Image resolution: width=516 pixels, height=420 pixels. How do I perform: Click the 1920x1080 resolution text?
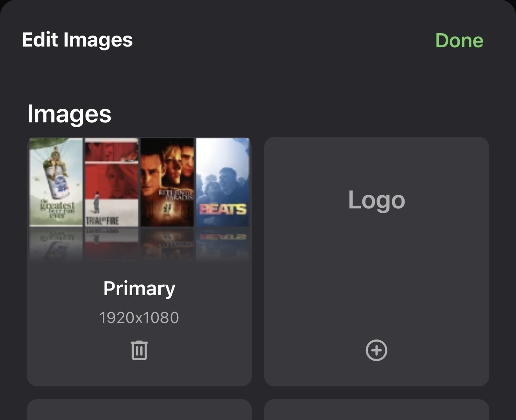[139, 318]
